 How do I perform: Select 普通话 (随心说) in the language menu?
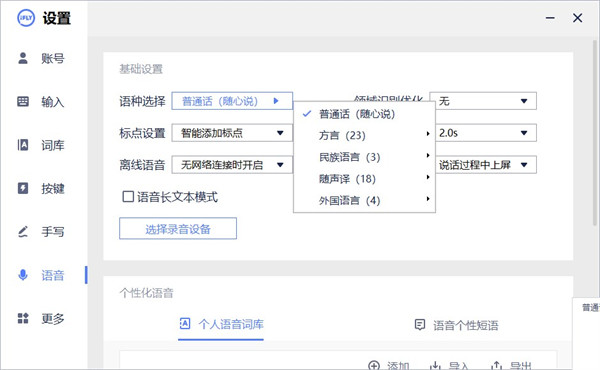click(364, 114)
